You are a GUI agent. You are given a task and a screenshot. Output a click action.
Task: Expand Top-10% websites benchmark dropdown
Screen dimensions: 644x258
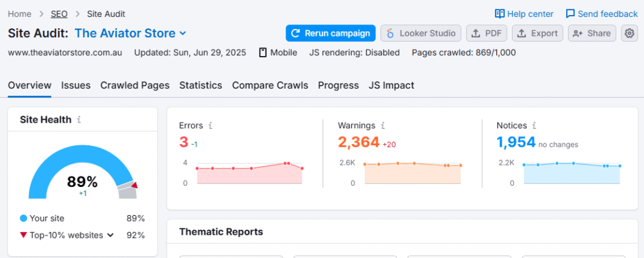tap(110, 235)
